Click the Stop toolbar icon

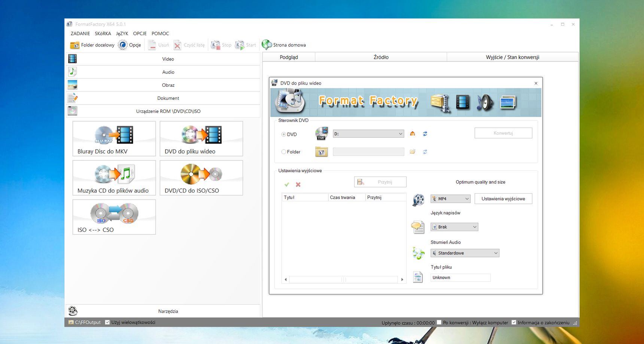click(215, 45)
